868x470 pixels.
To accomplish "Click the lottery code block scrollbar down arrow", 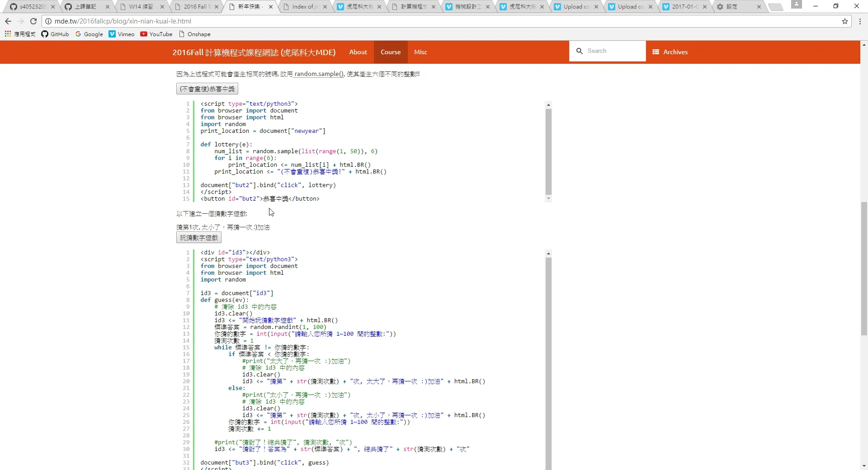I will (548, 198).
